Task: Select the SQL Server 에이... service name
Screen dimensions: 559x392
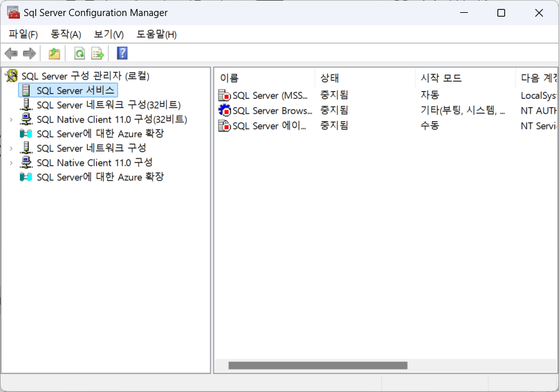Action: (x=269, y=126)
